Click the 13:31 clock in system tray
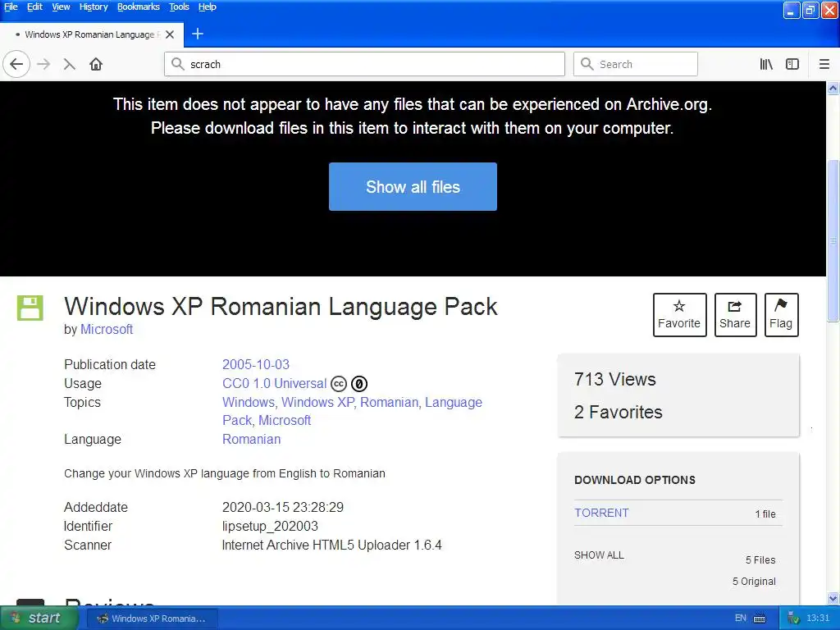840x630 pixels. [818, 619]
